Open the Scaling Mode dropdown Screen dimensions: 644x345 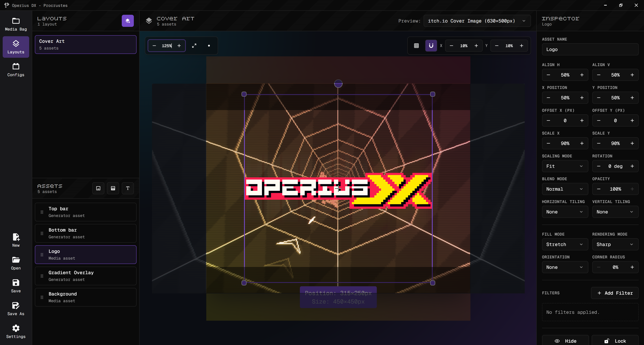pyautogui.click(x=565, y=166)
